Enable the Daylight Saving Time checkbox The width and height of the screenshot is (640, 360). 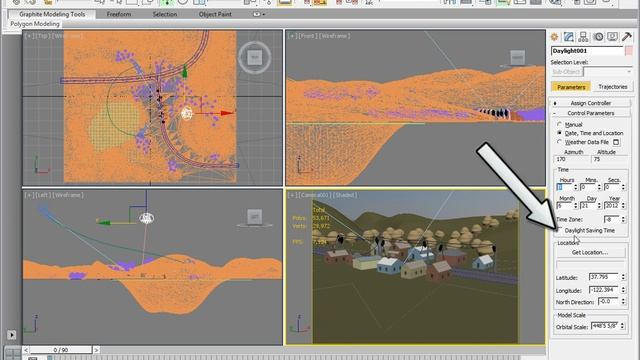tap(559, 231)
